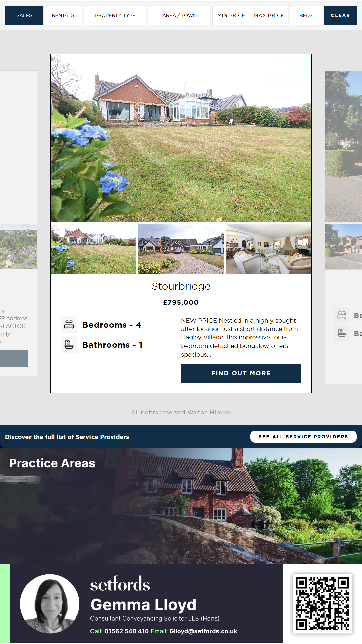Click the bathtub icon beside Bathrooms - 1
The width and height of the screenshot is (362, 644).
click(x=69, y=345)
